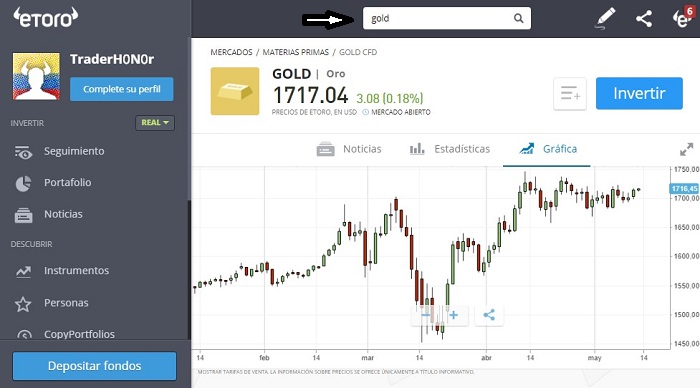
Task: Open Seguimiento in sidebar
Action: pos(74,151)
